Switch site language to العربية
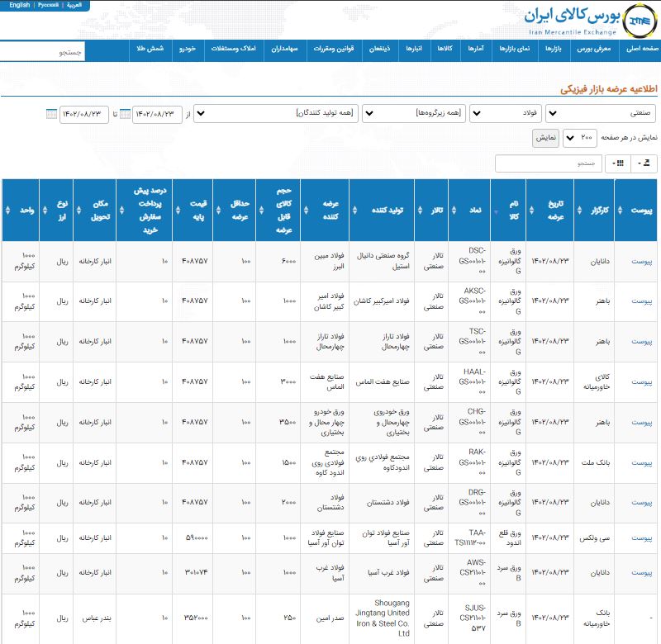 point(74,5)
